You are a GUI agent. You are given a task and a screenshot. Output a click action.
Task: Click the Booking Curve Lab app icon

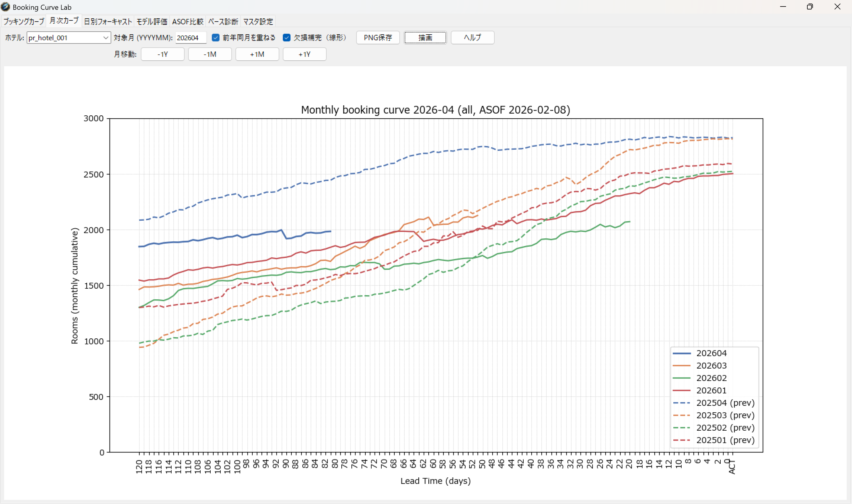coord(5,7)
